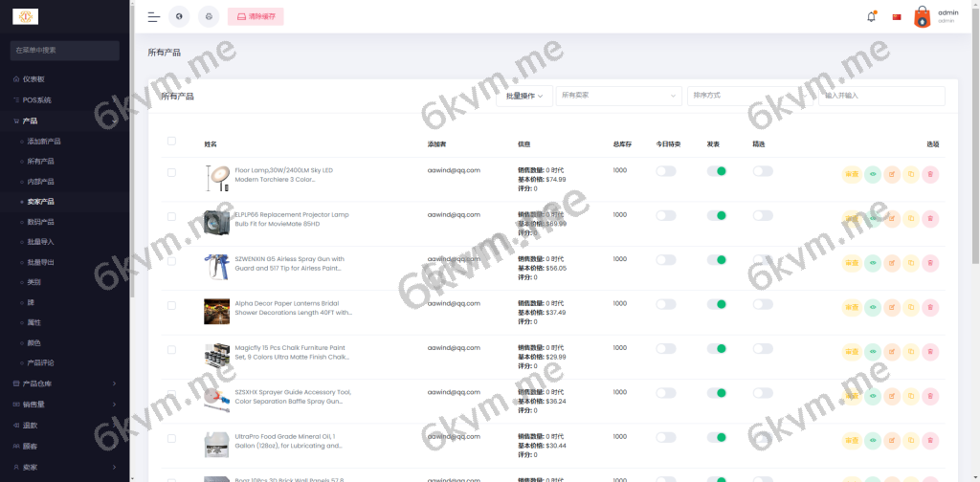Click 审查 button for Floor Lamp row

pyautogui.click(x=851, y=174)
